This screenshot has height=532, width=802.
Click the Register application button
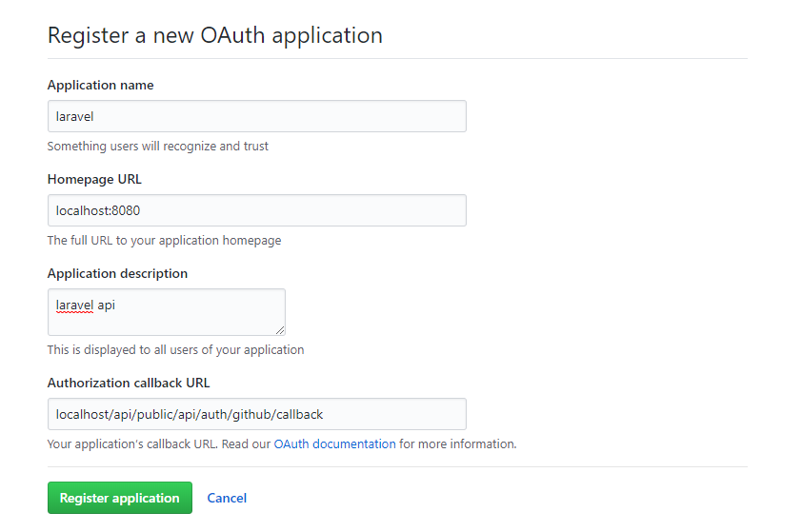(x=119, y=498)
